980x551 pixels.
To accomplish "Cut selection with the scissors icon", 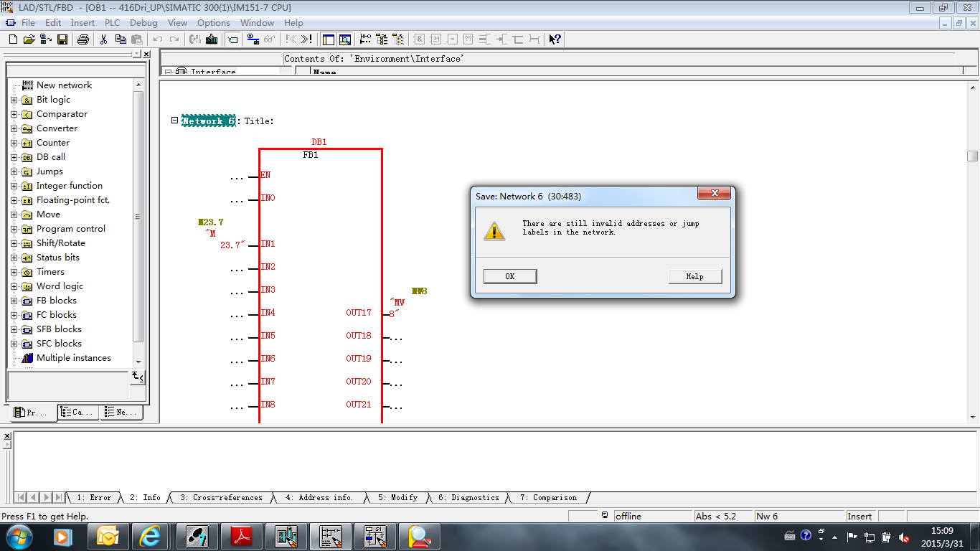I will pyautogui.click(x=104, y=39).
